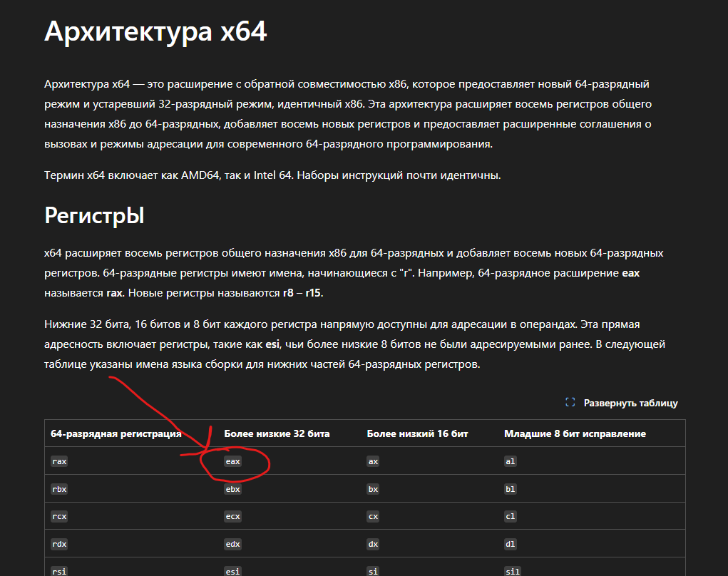The width and height of the screenshot is (728, 576).
Task: Click the circled eax register cell
Action: click(232, 461)
